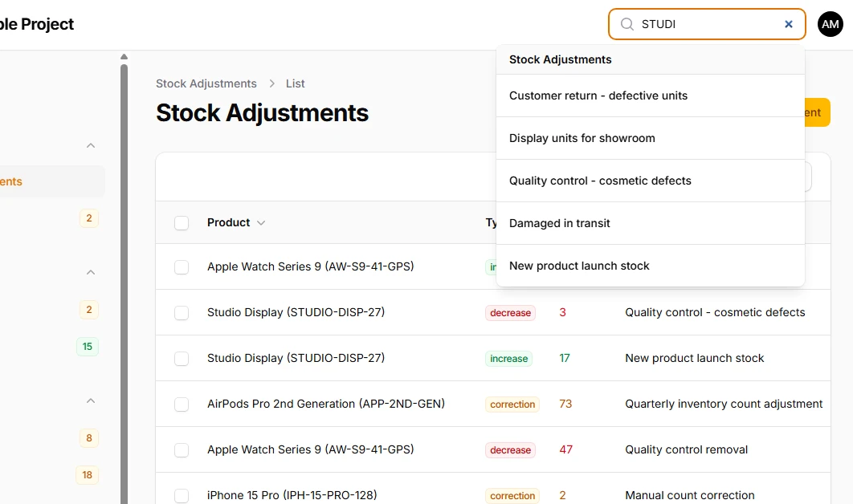Tick the Apple Watch decrease 47 row checkbox

(182, 449)
